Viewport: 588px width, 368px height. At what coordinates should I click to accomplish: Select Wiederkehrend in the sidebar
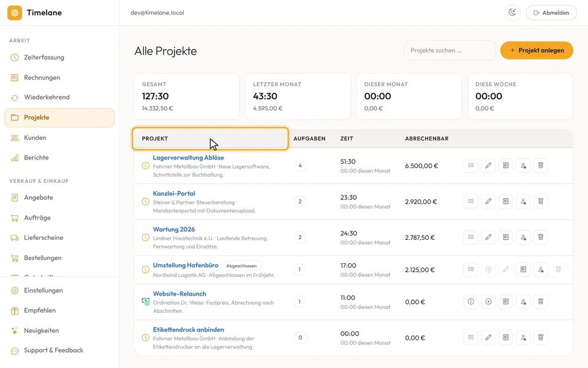coord(59,98)
